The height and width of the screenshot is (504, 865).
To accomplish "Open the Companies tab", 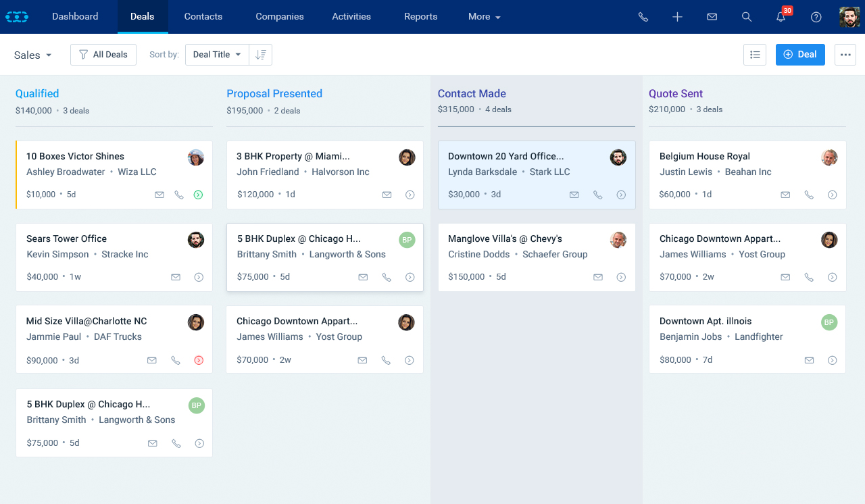I will click(x=280, y=17).
